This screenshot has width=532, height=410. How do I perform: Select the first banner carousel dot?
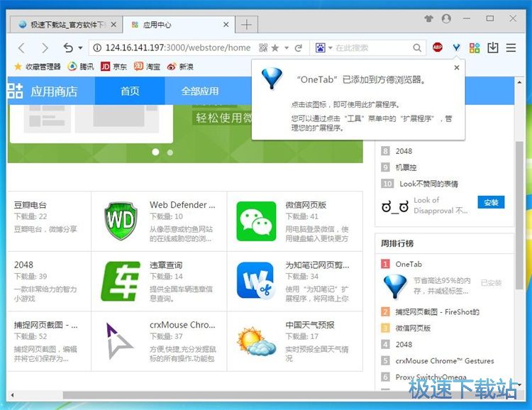[x=156, y=152]
